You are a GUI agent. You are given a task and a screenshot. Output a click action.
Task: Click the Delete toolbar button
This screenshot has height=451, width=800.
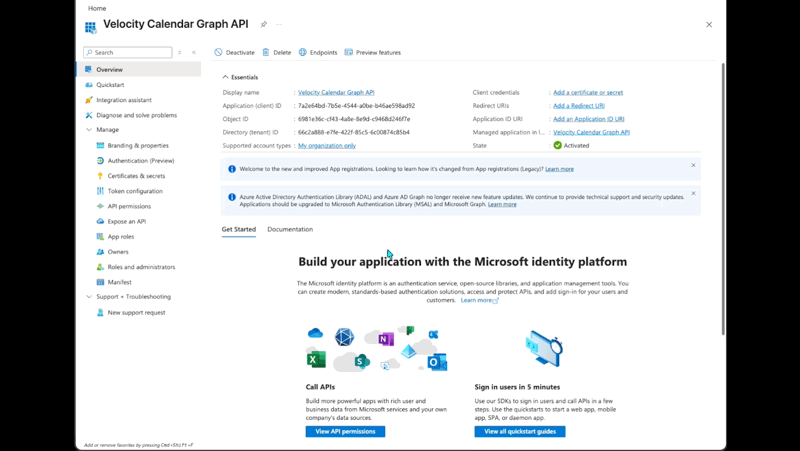click(x=277, y=53)
